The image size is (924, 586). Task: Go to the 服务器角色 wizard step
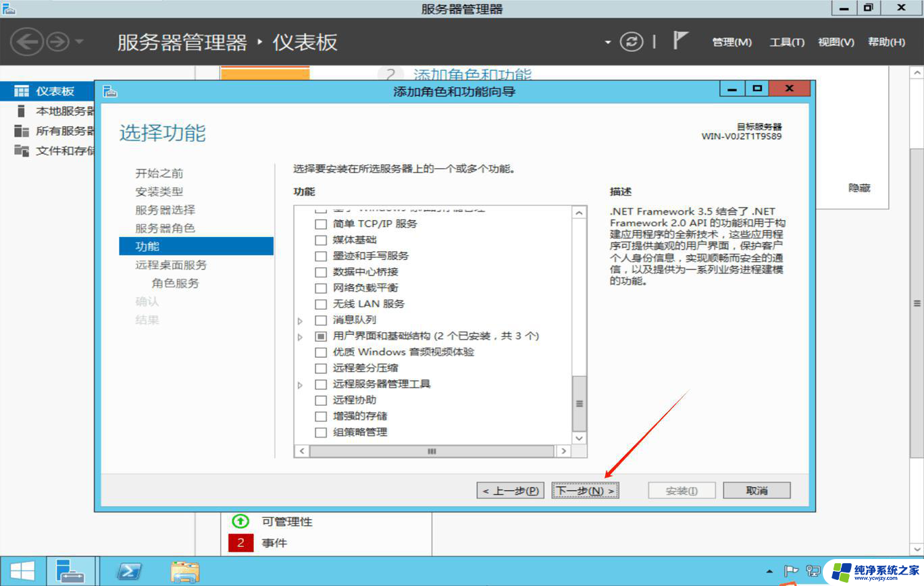[165, 228]
